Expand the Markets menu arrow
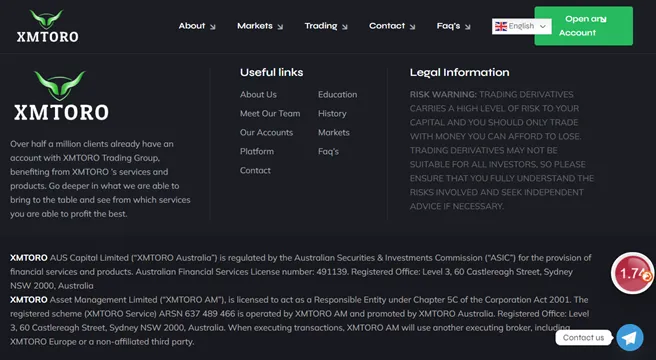 [280, 27]
